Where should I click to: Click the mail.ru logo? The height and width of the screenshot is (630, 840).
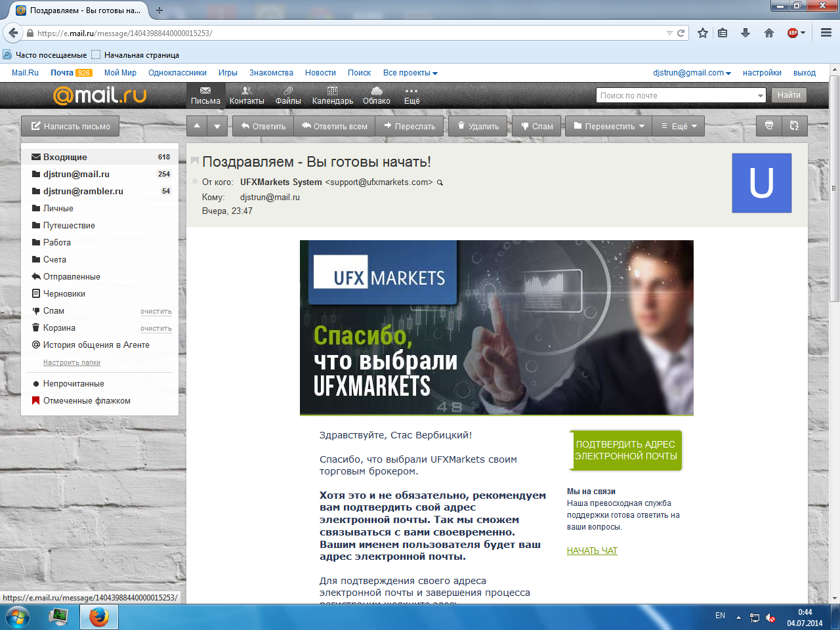(x=100, y=95)
